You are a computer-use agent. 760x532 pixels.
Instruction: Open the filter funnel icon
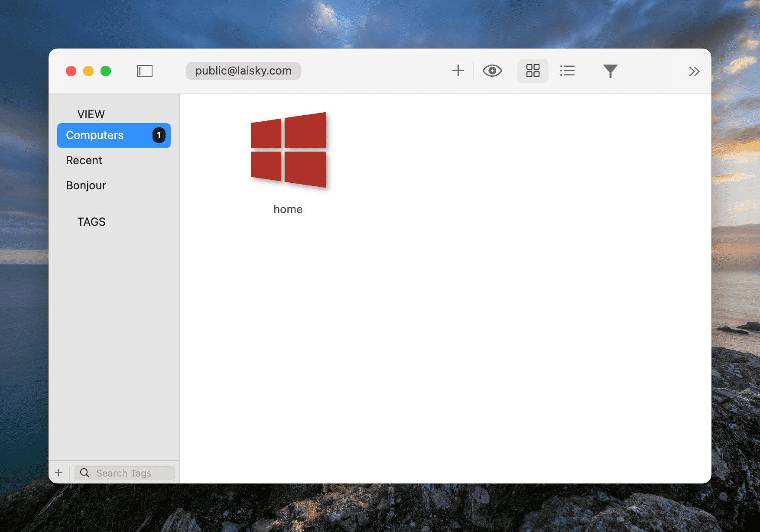pos(610,71)
